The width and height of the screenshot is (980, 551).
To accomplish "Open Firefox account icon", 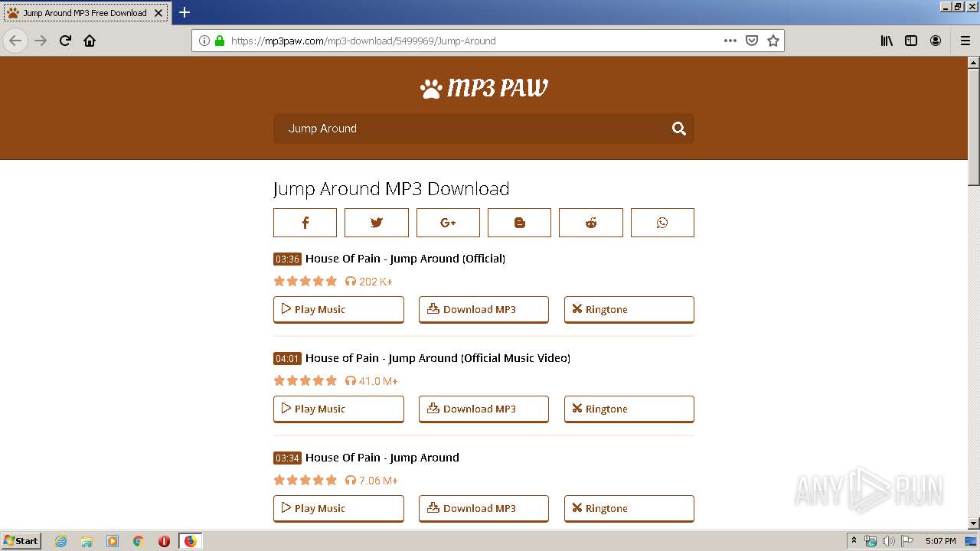I will [x=936, y=41].
